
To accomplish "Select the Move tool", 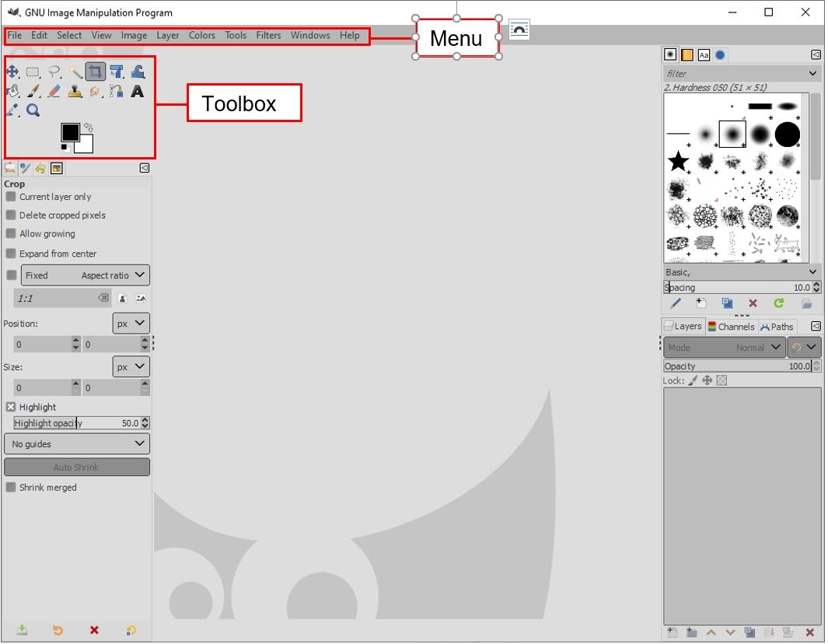I will (12, 72).
